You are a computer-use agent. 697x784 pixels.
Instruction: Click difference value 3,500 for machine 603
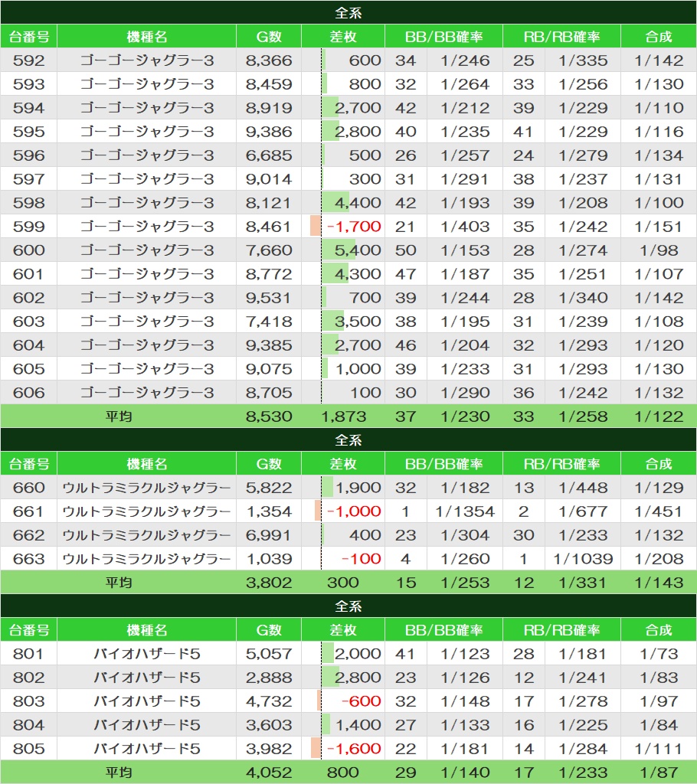click(358, 322)
